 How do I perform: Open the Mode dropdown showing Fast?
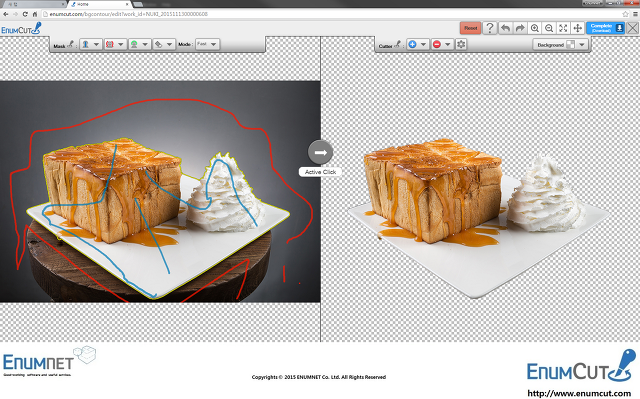pyautogui.click(x=207, y=44)
